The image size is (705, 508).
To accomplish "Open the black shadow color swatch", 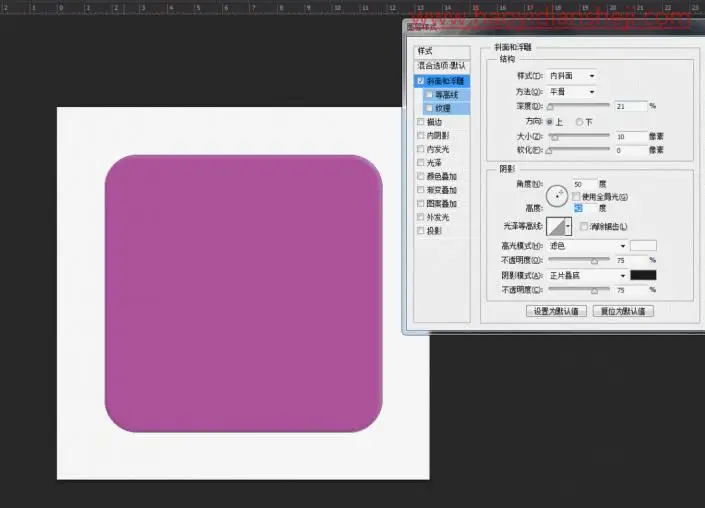I will [643, 275].
